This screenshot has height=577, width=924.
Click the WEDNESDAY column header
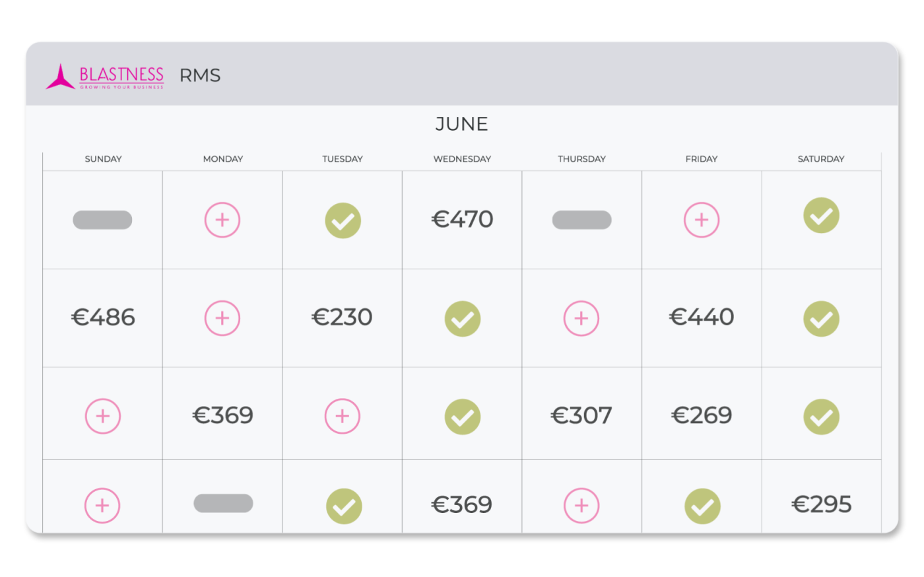(462, 159)
